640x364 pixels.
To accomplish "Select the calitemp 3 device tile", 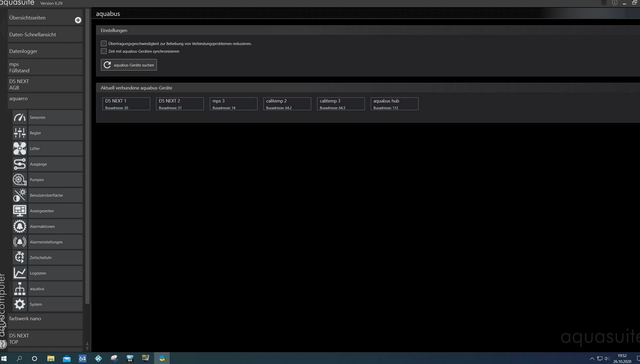I will coord(341,104).
